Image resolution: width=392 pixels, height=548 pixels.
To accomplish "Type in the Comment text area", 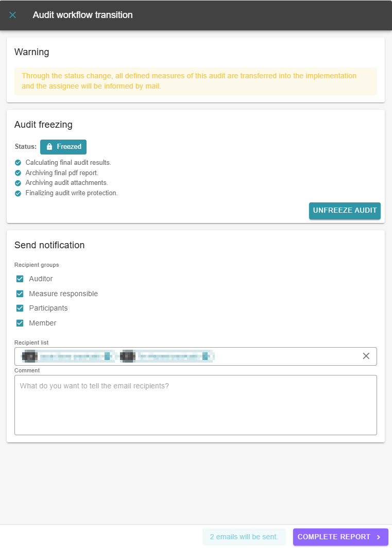I will 195,405.
